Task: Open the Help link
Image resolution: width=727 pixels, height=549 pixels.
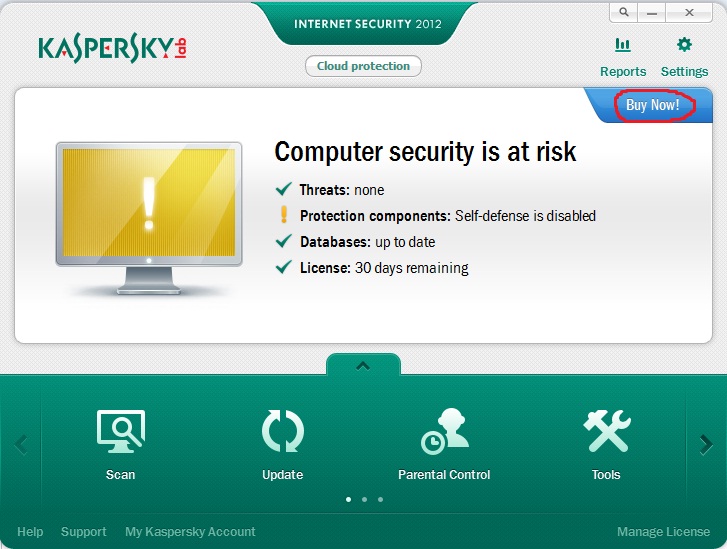Action: (30, 531)
